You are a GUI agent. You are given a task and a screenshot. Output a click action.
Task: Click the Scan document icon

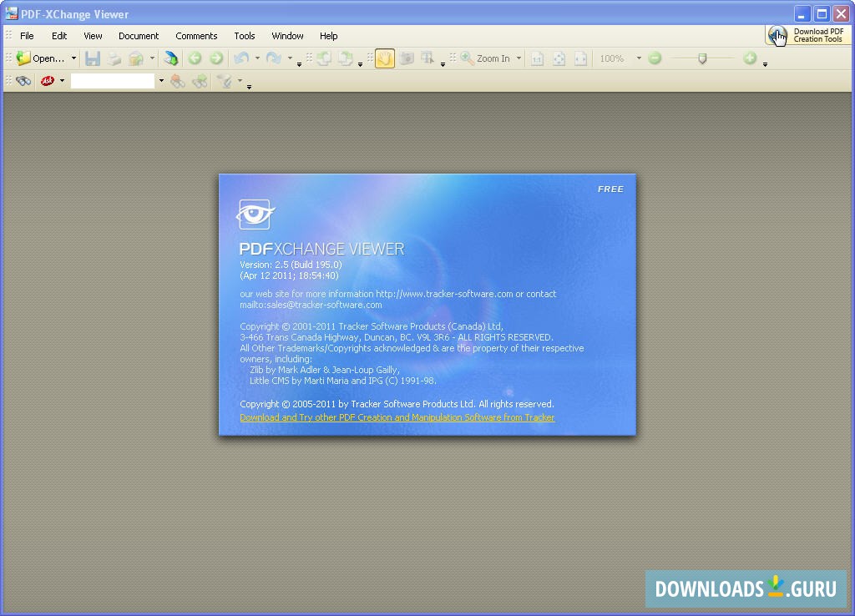tap(171, 58)
